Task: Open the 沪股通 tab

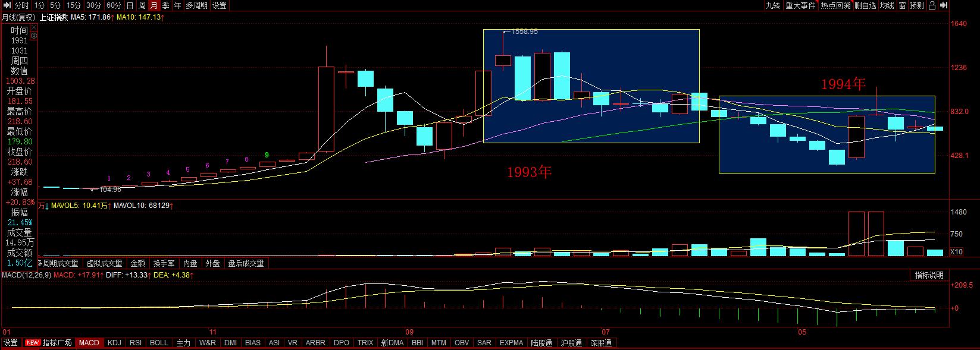Action: coord(571,343)
